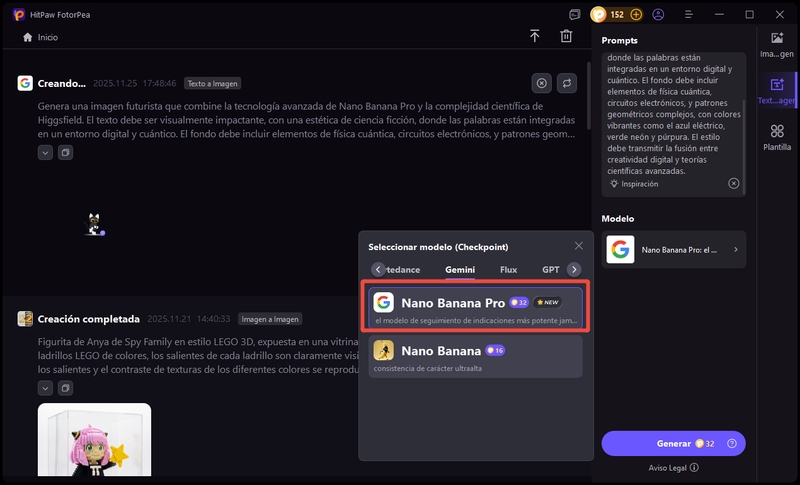Screen dimensions: 800x485
Task: Open the Text...agen sidebar tool
Action: point(777,91)
